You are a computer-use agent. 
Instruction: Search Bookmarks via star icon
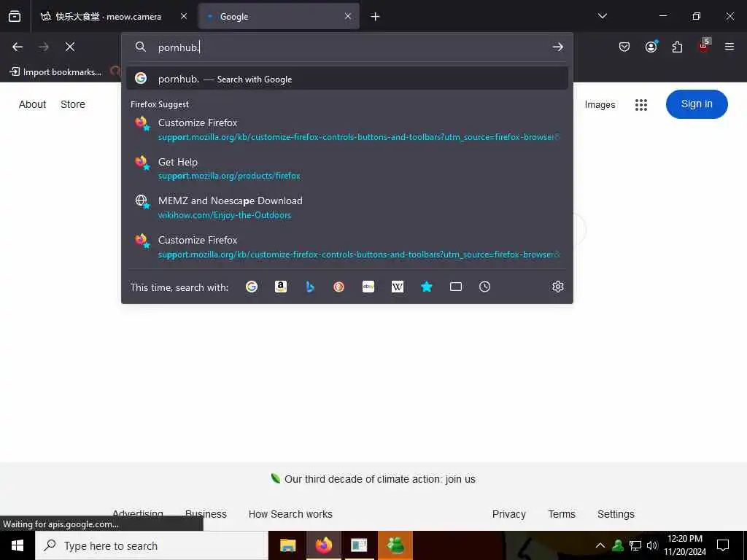[426, 287]
